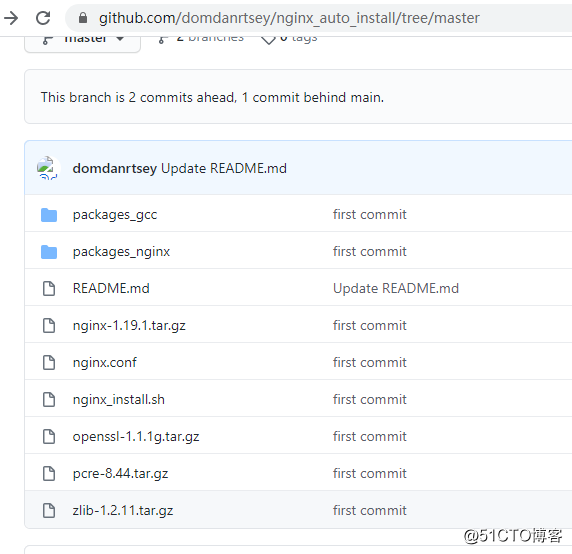
Task: Select the GitHub URL in the address bar
Action: 289,18
